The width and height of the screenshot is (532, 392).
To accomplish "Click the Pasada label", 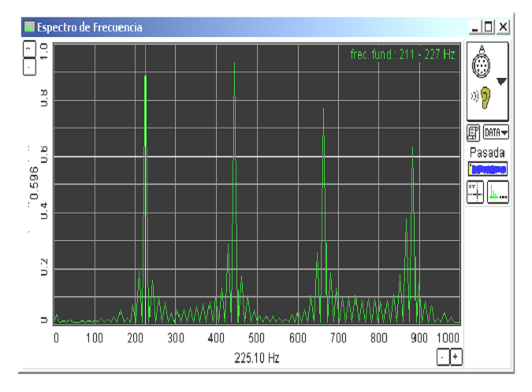I will [x=487, y=153].
